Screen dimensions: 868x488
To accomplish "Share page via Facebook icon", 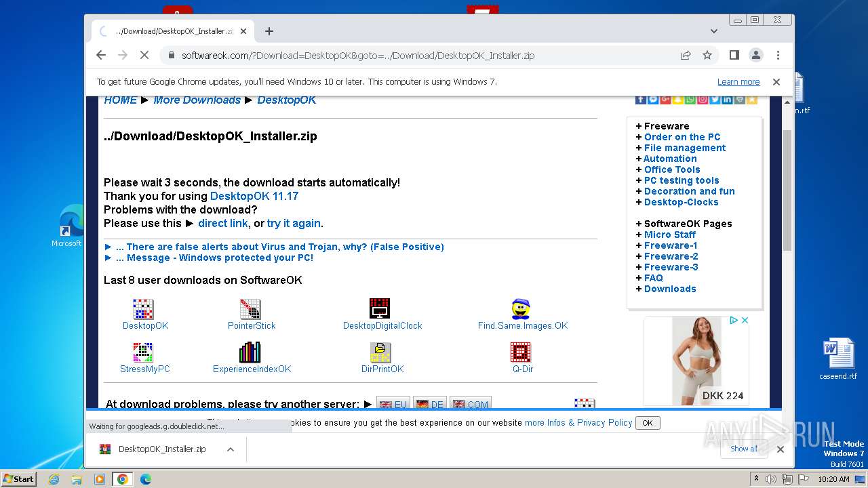I will coord(641,100).
